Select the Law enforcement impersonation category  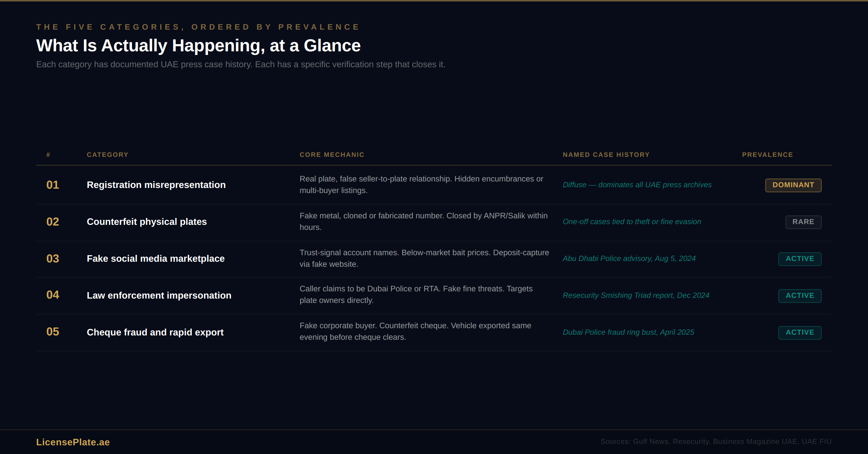tap(159, 296)
